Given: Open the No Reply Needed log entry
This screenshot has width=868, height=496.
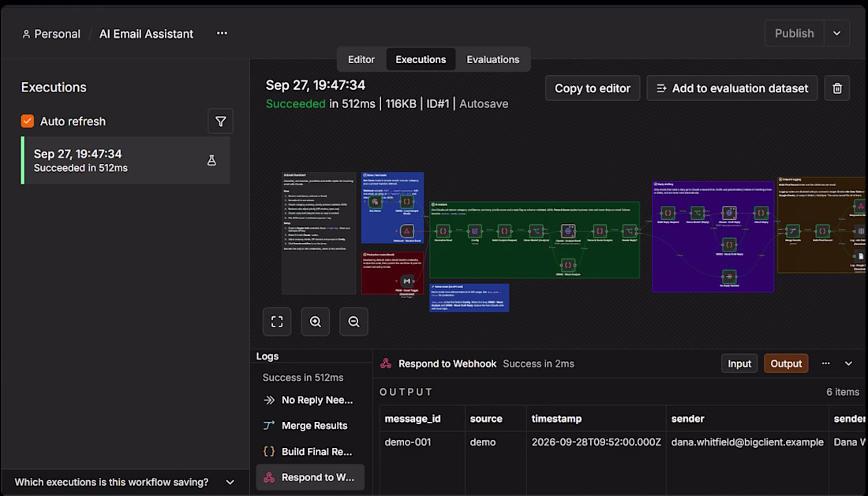Looking at the screenshot, I should tap(310, 400).
